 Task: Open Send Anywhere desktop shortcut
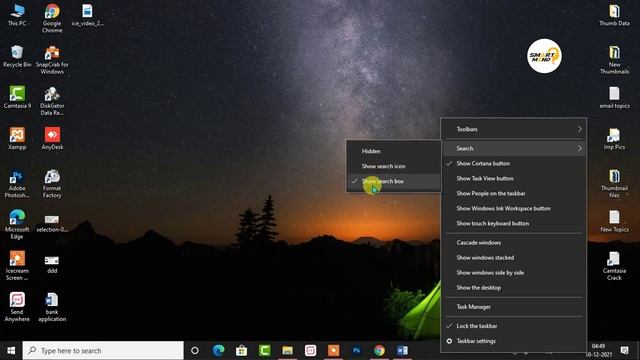coord(17,307)
